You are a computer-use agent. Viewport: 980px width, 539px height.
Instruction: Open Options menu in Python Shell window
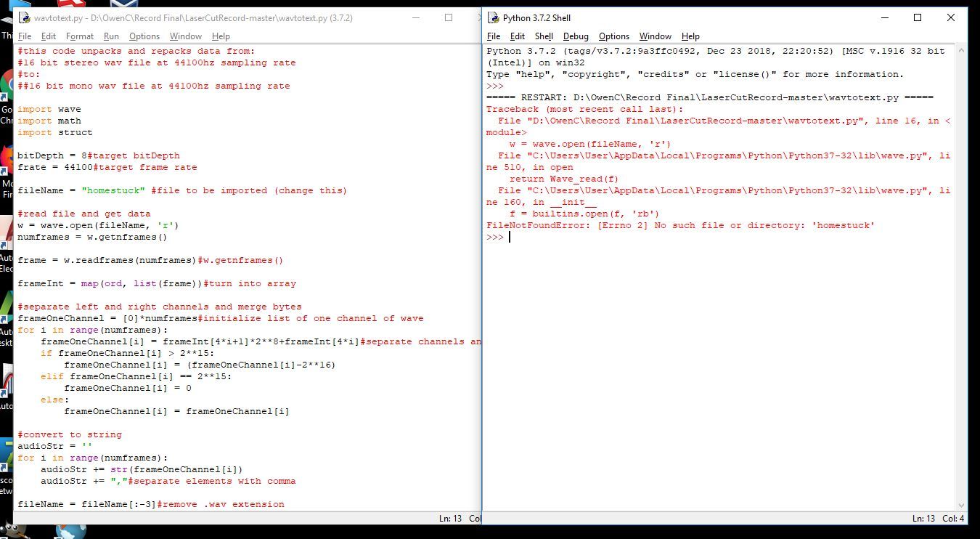pos(614,36)
